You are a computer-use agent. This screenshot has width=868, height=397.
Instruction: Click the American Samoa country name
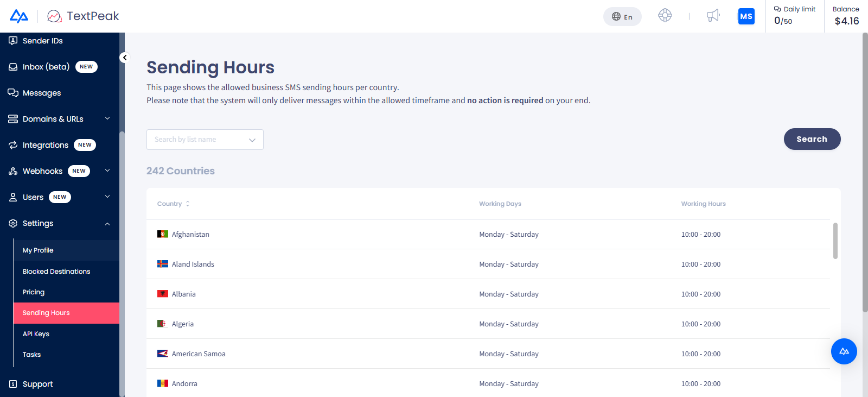[199, 354]
